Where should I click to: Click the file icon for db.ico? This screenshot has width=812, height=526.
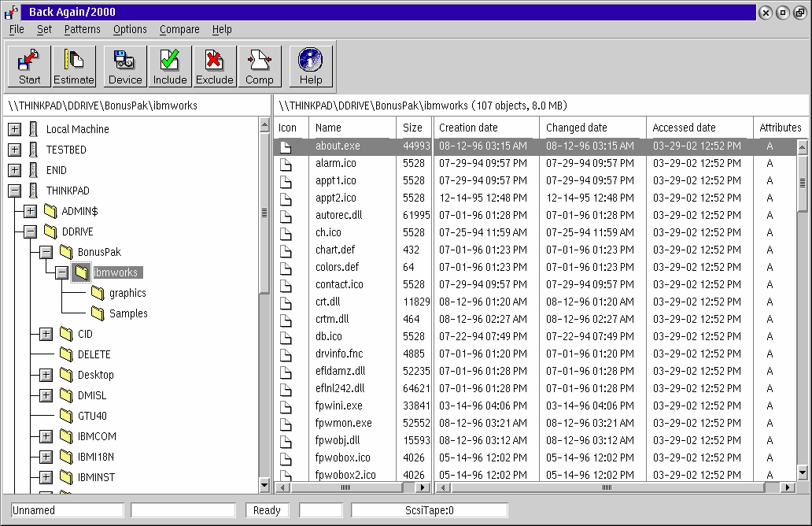286,337
